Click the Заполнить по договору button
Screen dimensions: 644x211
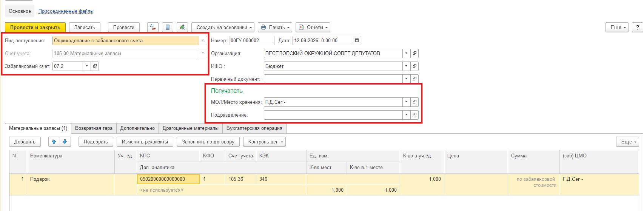[x=208, y=142]
